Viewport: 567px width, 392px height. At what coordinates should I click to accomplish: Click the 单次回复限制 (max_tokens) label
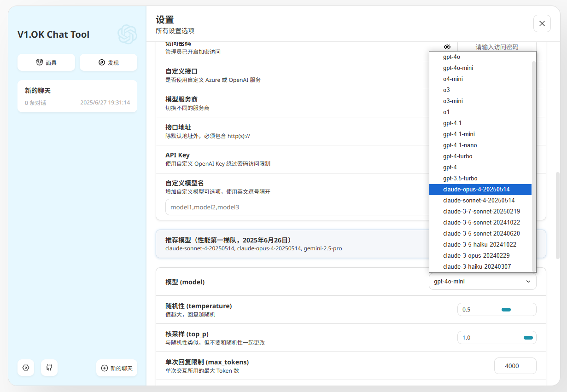click(207, 362)
